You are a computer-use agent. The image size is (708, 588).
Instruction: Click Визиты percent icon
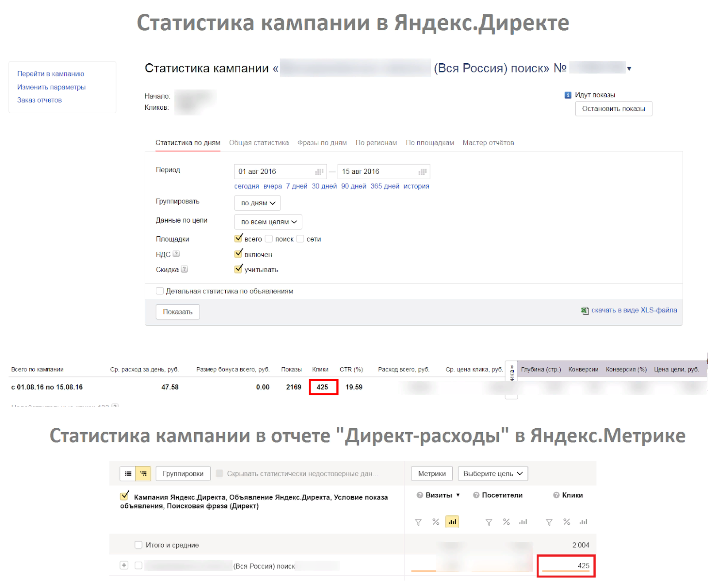point(436,522)
